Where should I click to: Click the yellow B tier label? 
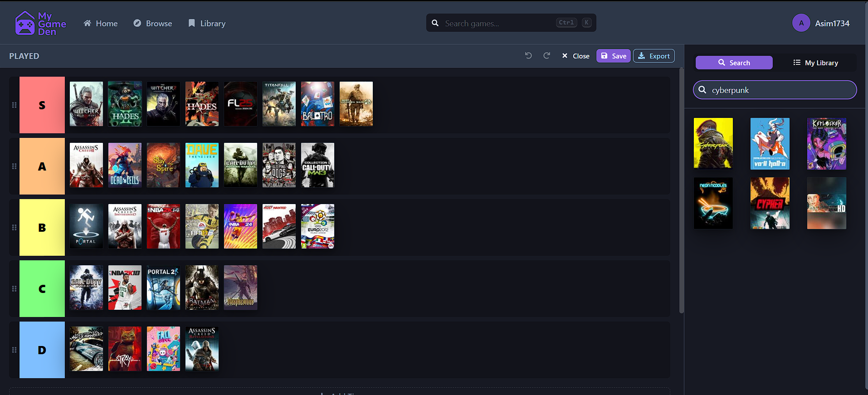tap(42, 227)
